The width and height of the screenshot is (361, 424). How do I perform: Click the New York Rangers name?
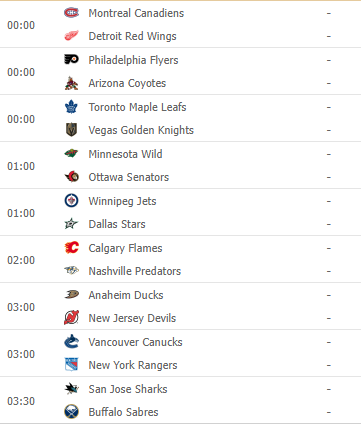[133, 365]
